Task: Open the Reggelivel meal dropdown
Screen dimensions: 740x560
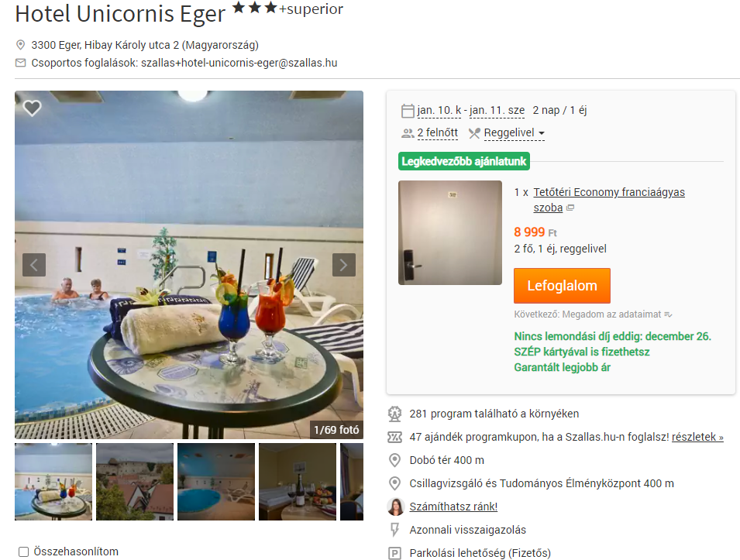Action: (514, 133)
